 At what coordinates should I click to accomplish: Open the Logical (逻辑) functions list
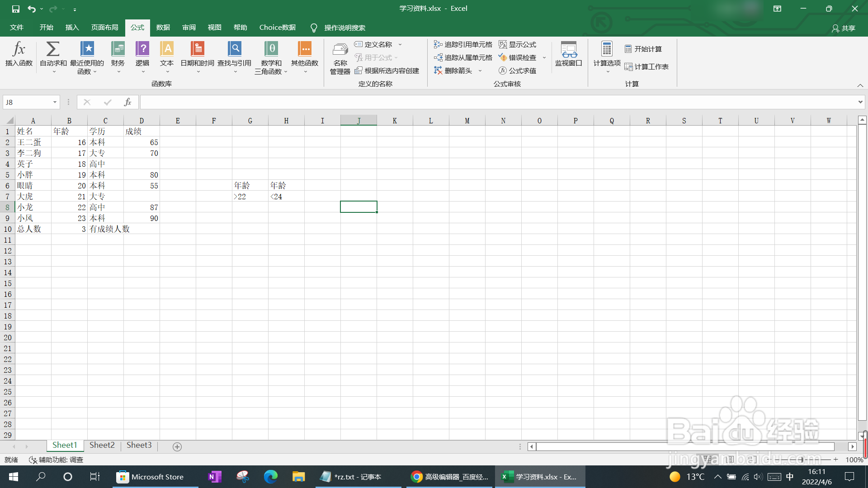[142, 57]
